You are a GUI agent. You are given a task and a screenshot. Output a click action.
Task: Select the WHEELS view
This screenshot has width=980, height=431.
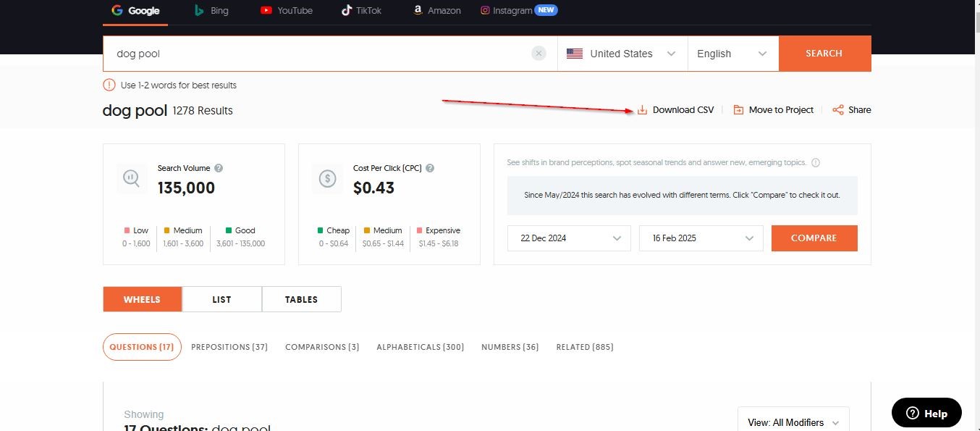[x=142, y=299]
